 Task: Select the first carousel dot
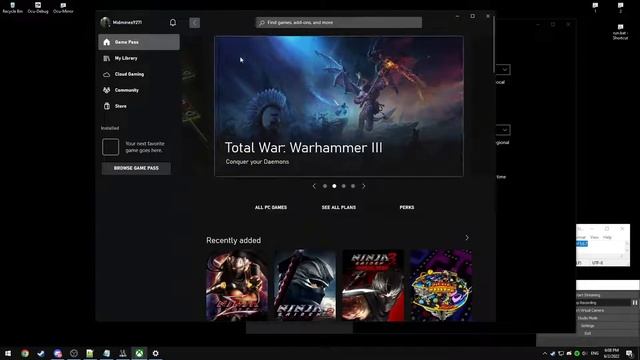point(325,186)
